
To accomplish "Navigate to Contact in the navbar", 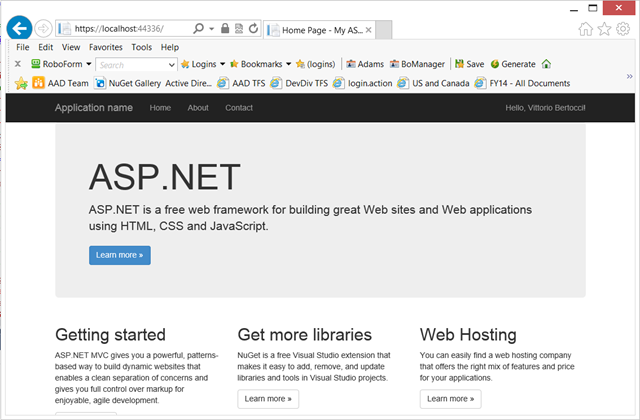I will coord(239,108).
